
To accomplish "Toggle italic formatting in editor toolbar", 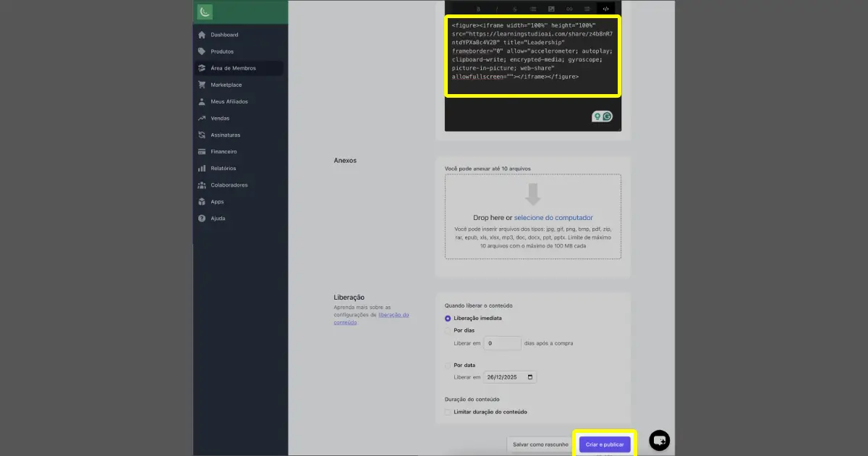I will pyautogui.click(x=496, y=9).
